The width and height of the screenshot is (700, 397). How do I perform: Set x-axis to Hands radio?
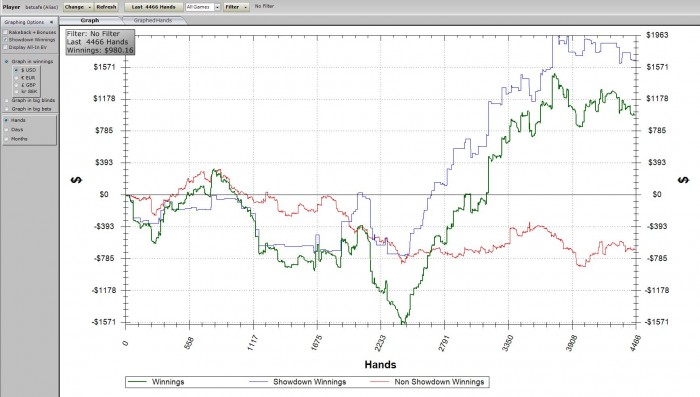pos(6,120)
